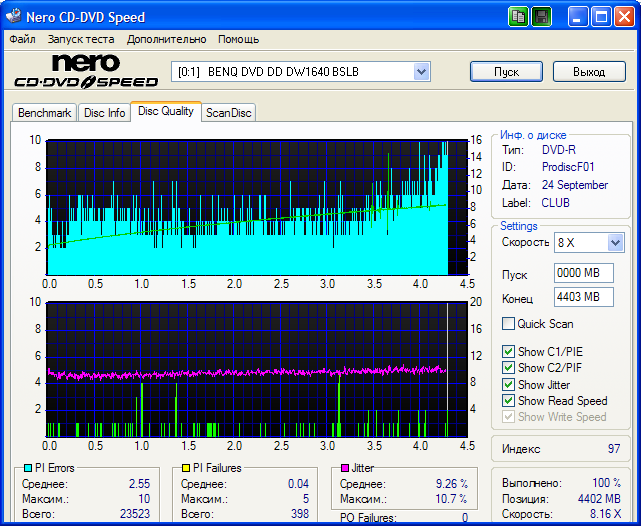Minimize the Nero CD-DVD Speed window
This screenshot has height=526, width=641.
pos(580,17)
